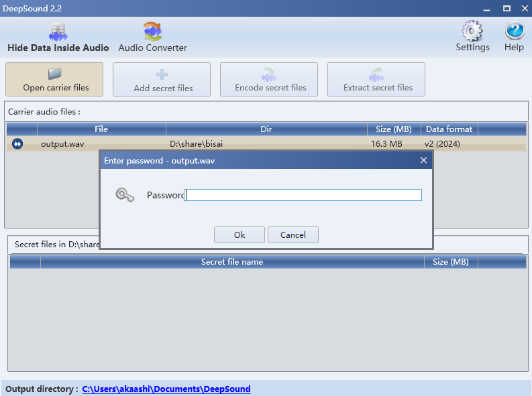Sort by the Dir column header
This screenshot has height=396, width=532.
click(x=266, y=129)
